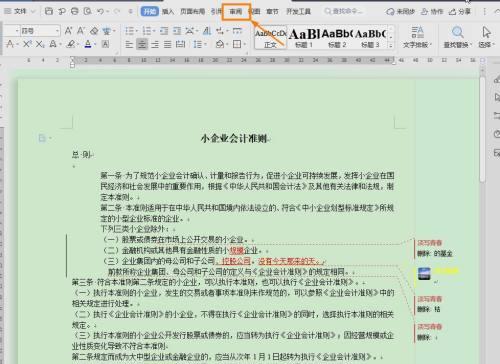Open the 查找替换 dropdown
The image size is (500, 364).
pos(458,37)
